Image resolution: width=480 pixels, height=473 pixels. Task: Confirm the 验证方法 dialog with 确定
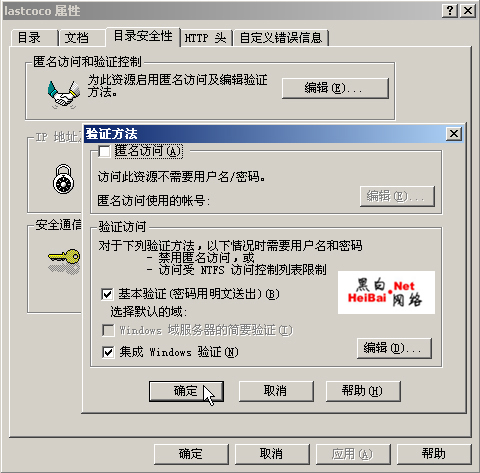[x=186, y=391]
